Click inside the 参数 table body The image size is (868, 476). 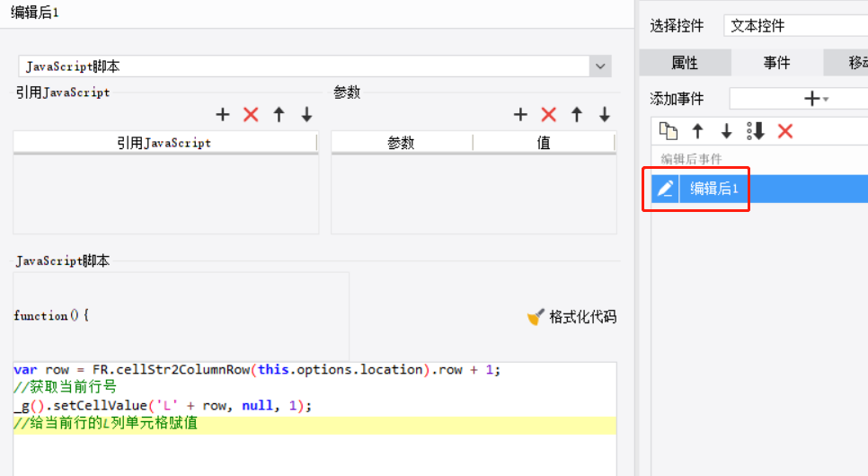click(x=474, y=194)
